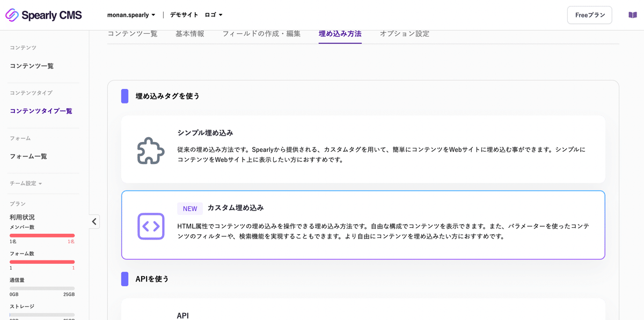Click the NEW badge on カスタム埋め込み
This screenshot has height=320, width=644.
pyautogui.click(x=190, y=209)
